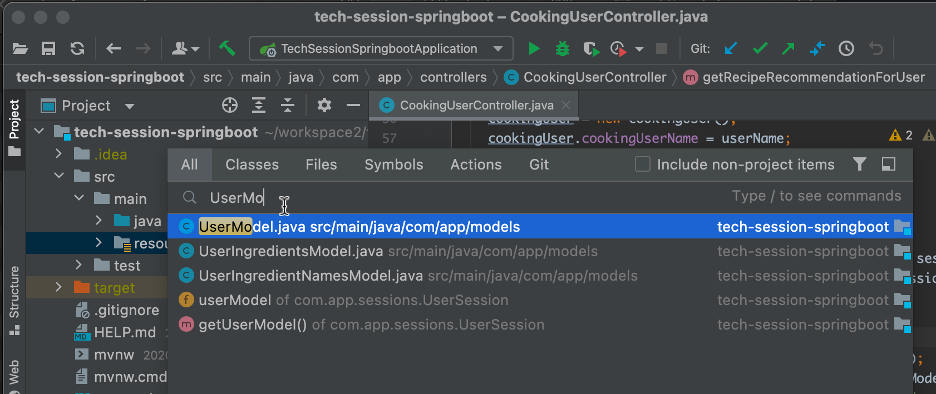Switch to the Symbols search tab
The image size is (936, 394).
[x=394, y=165]
